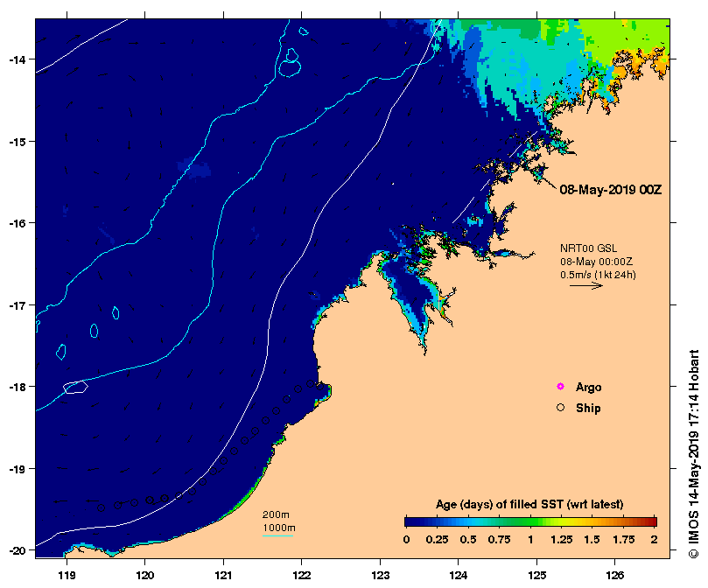The height and width of the screenshot is (588, 708).
Task: Click the latitude axis label '-18'
Action: 17,387
